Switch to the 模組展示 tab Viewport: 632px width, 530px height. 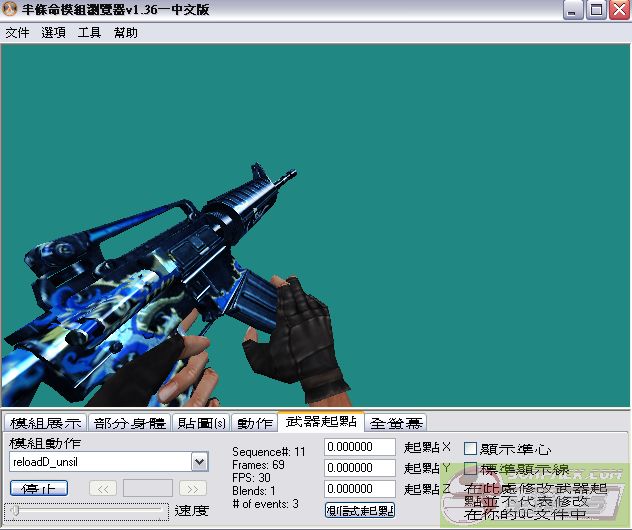point(46,422)
